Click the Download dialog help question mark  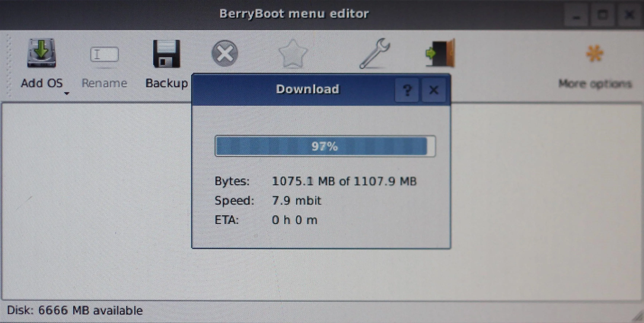[x=407, y=90]
